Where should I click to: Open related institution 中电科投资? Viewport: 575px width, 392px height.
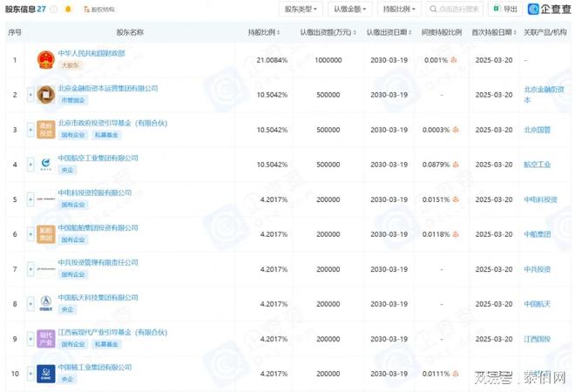[x=540, y=199]
